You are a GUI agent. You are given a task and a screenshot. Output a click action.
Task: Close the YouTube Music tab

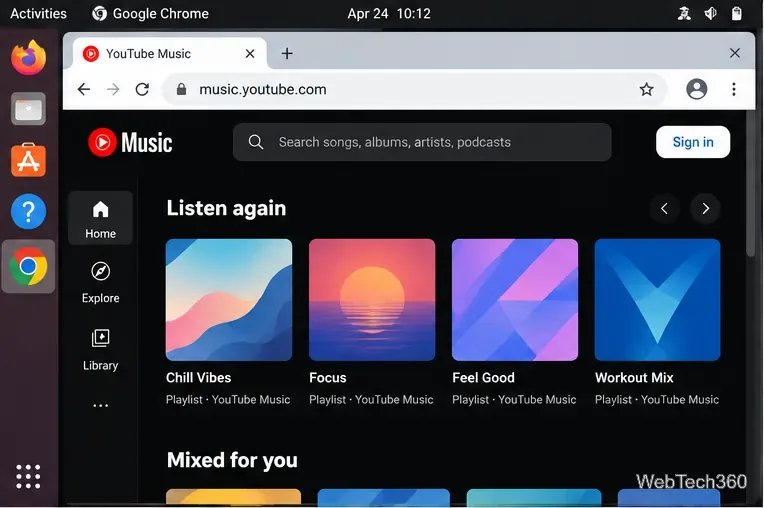250,54
